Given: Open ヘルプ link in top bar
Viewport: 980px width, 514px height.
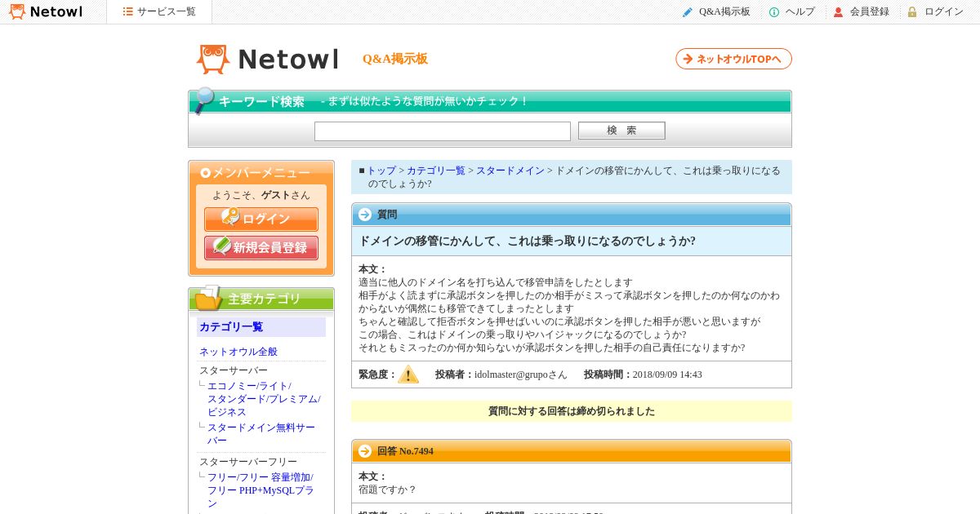Looking at the screenshot, I should point(800,12).
